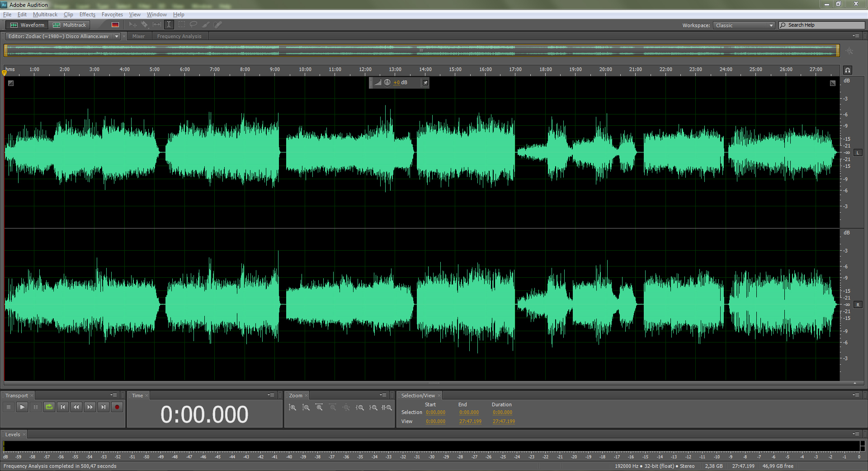Click the Waveform view button
Screen dimensions: 868x471
28,25
